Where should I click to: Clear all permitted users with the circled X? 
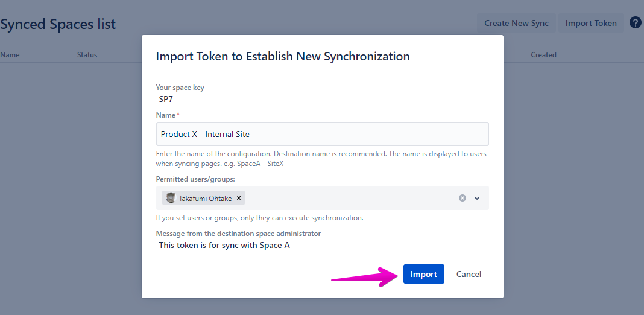pyautogui.click(x=462, y=198)
